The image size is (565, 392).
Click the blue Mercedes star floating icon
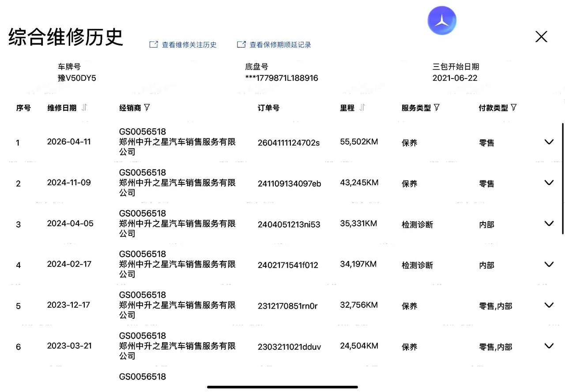point(441,20)
